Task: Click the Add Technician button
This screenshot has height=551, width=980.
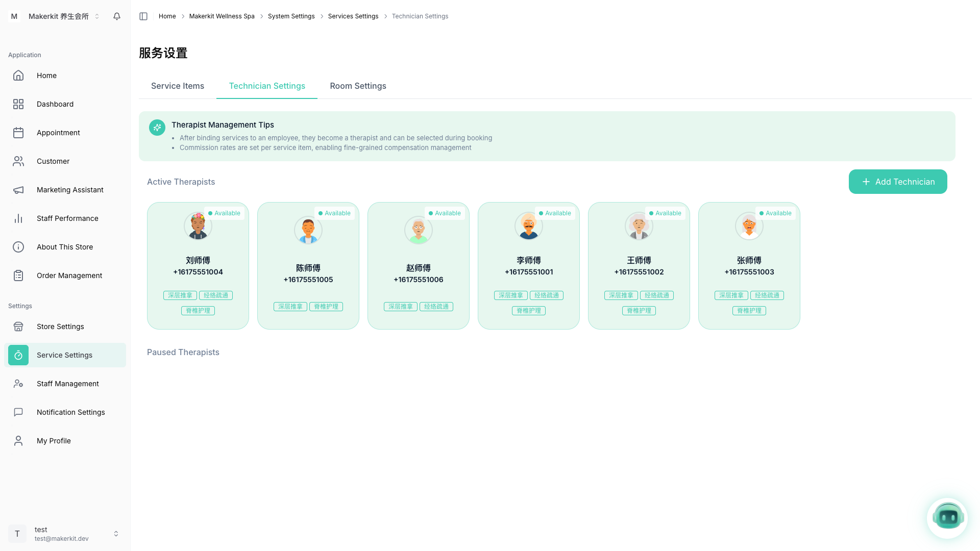Action: 897,182
